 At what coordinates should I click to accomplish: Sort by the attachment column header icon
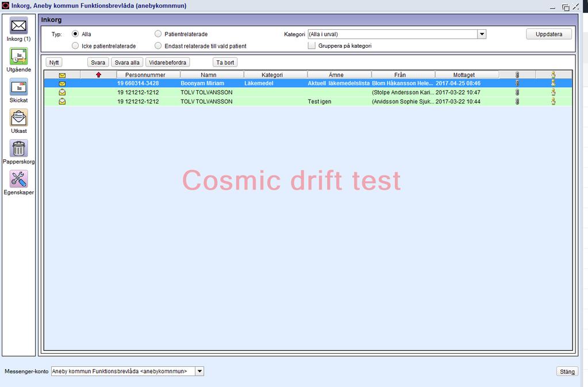click(x=517, y=75)
